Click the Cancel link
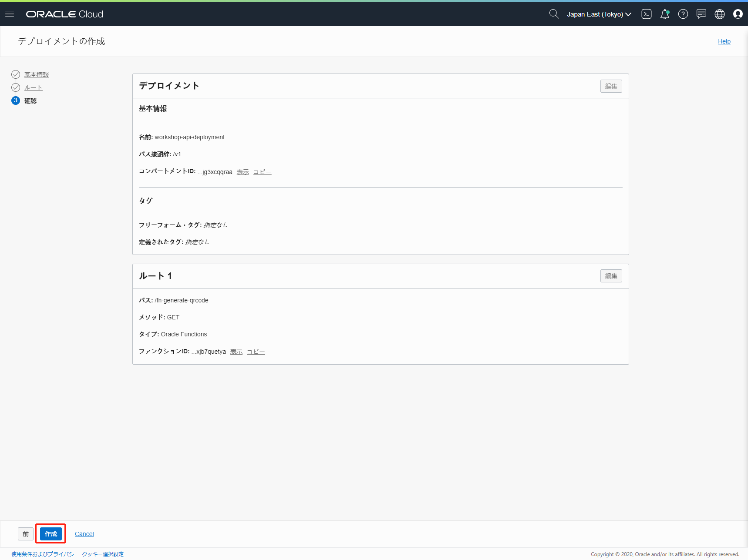This screenshot has height=560, width=748. tap(84, 534)
